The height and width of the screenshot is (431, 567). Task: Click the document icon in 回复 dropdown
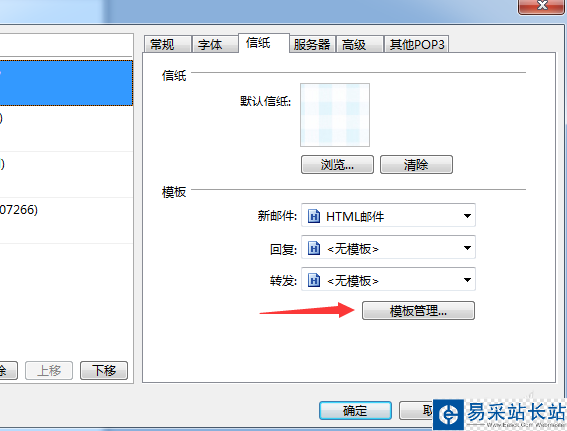314,248
